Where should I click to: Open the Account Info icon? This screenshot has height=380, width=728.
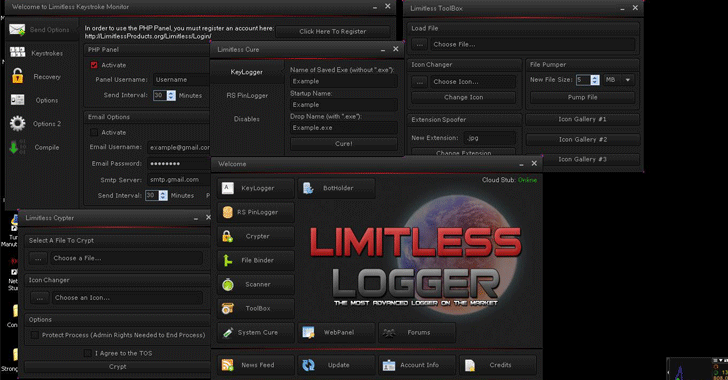(389, 365)
